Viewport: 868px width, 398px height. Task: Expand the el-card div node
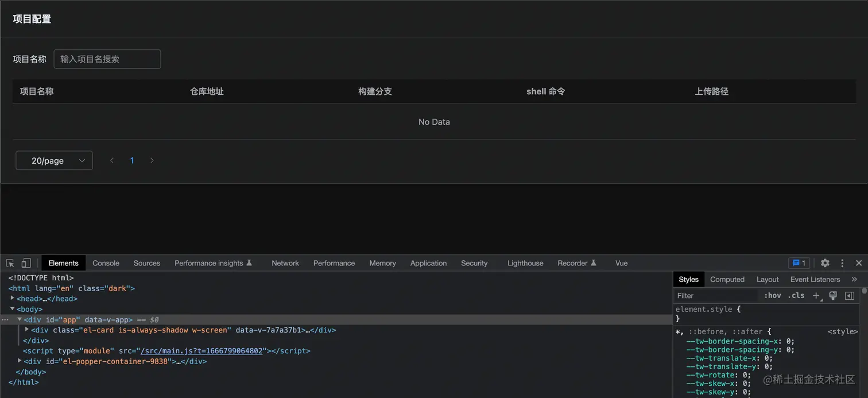click(27, 330)
